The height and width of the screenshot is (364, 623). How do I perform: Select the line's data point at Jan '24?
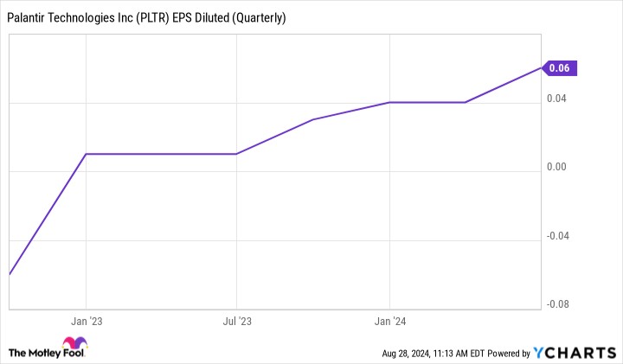click(389, 102)
